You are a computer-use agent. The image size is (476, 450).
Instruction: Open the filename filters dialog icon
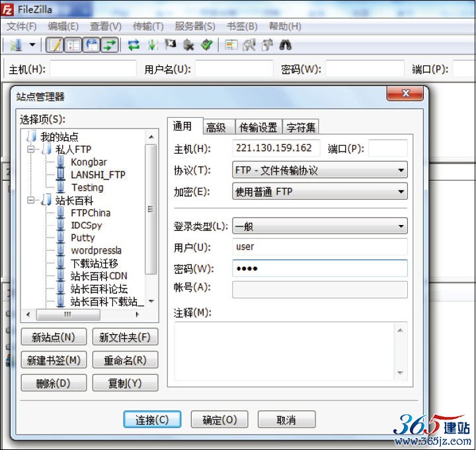pyautogui.click(x=231, y=45)
